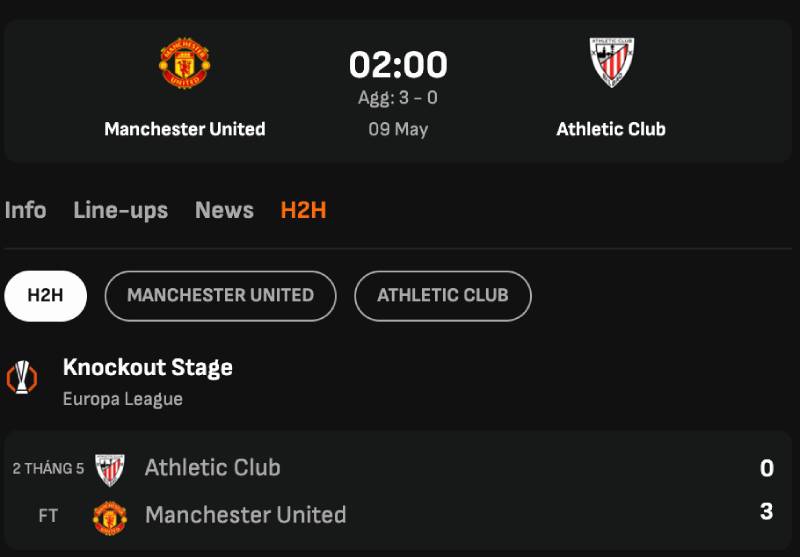
Task: Switch to the Line-ups tab
Action: pos(120,210)
